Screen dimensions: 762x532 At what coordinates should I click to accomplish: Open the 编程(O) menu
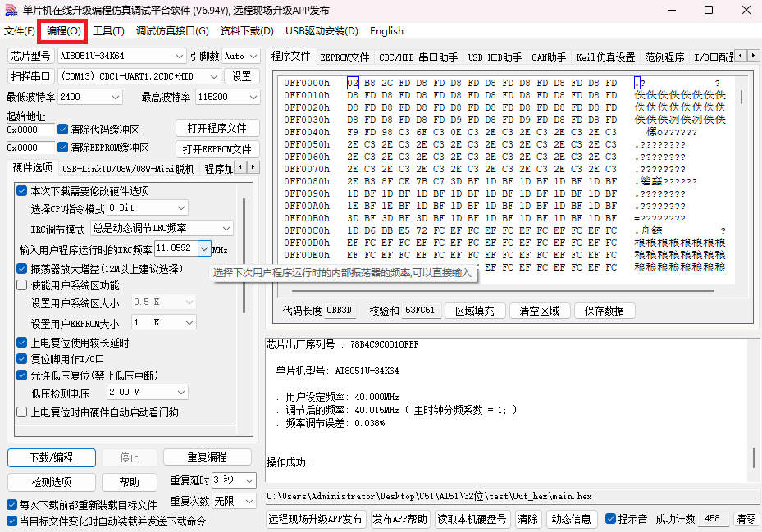(64, 31)
